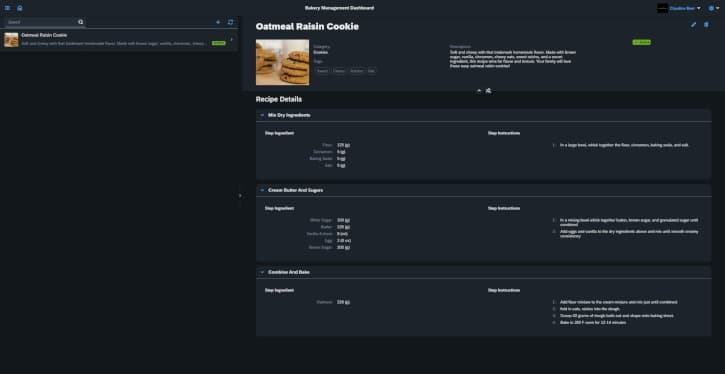The image size is (725, 374).
Task: Toggle the panel splitter arrow
Action: tap(240, 196)
